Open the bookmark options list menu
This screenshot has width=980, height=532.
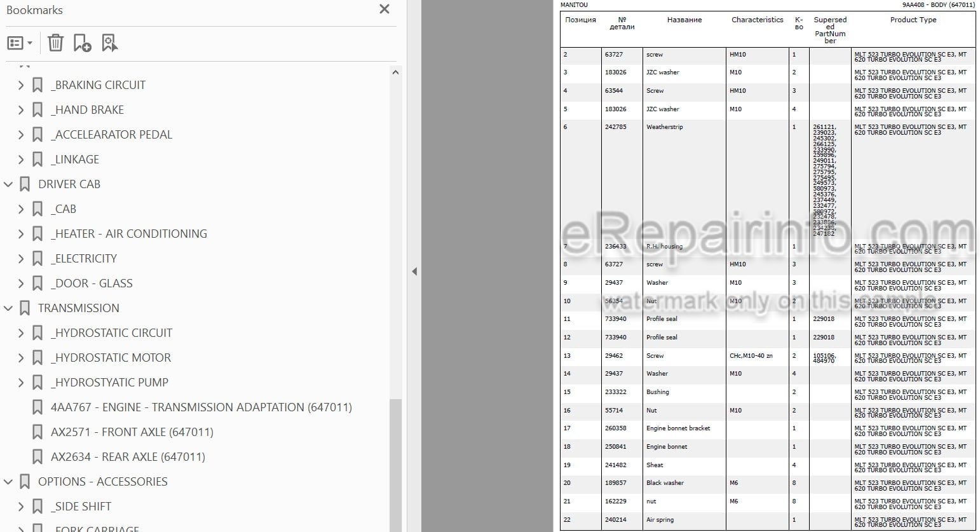tap(20, 43)
